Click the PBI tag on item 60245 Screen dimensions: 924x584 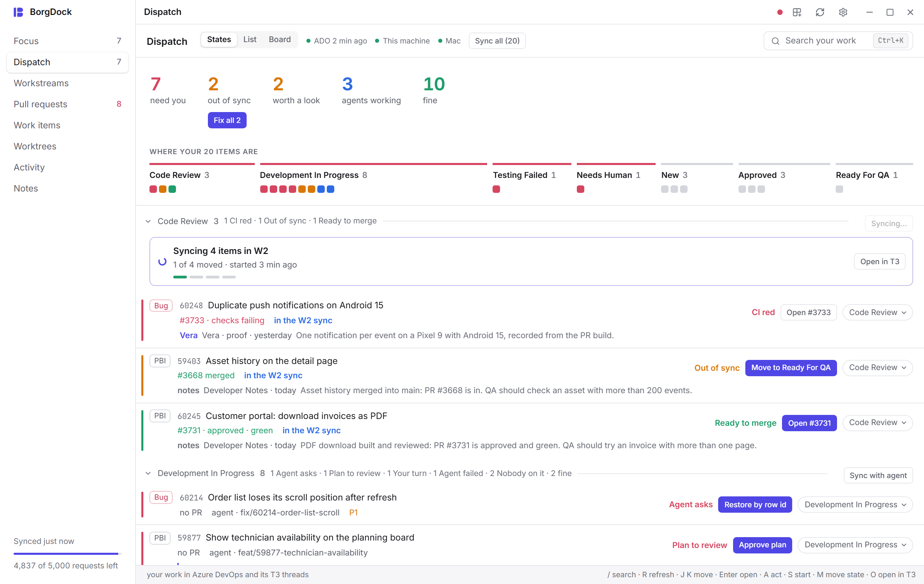[x=160, y=416]
